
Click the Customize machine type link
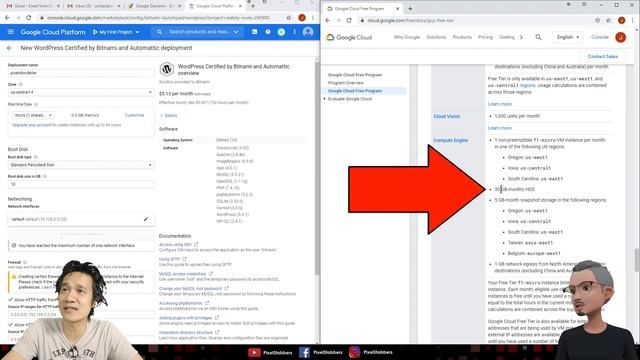(134, 116)
